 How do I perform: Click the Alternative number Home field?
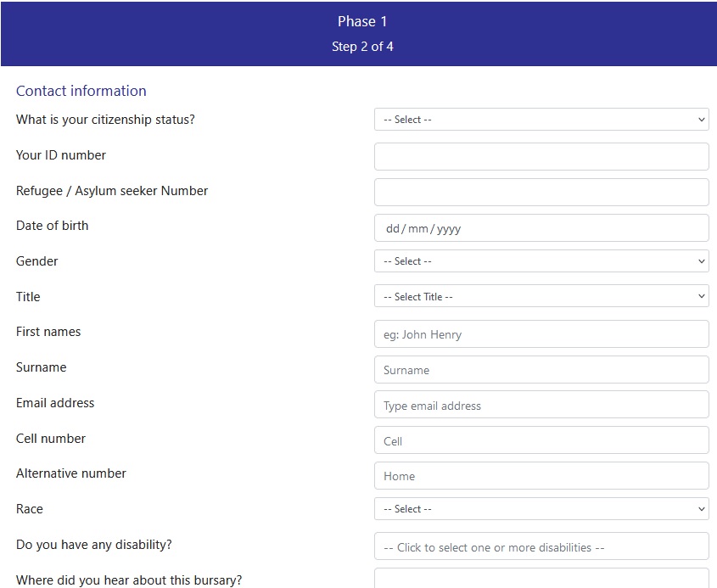tap(541, 476)
